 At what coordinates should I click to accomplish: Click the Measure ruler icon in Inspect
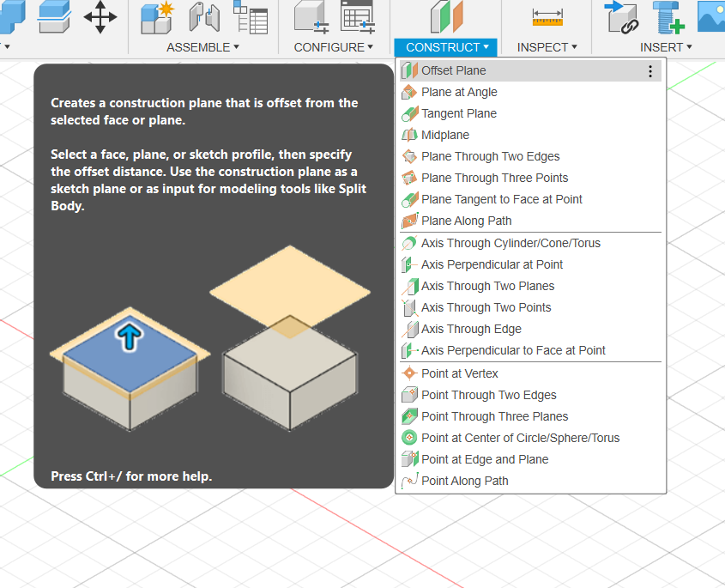547,17
